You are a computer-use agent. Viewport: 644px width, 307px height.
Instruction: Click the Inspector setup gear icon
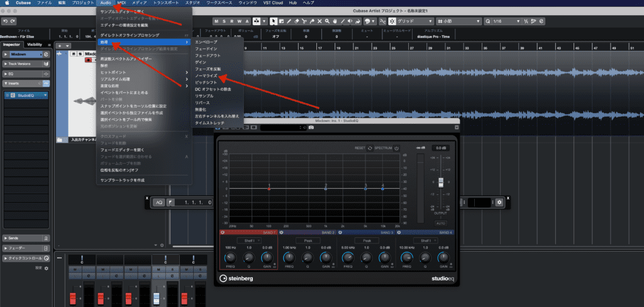(46, 268)
